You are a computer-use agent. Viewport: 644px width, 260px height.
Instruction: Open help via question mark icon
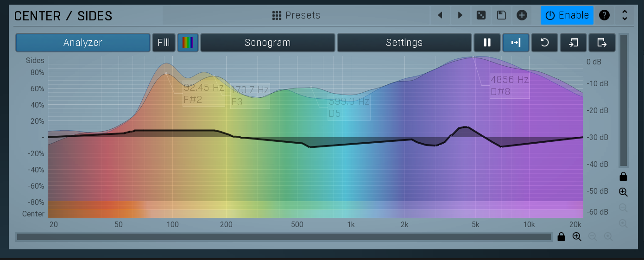point(604,15)
